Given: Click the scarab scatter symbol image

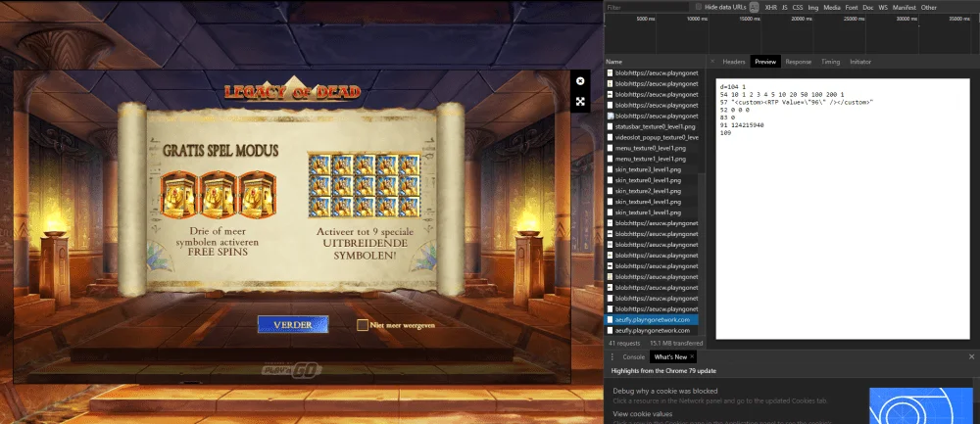Looking at the screenshot, I should pos(219,196).
